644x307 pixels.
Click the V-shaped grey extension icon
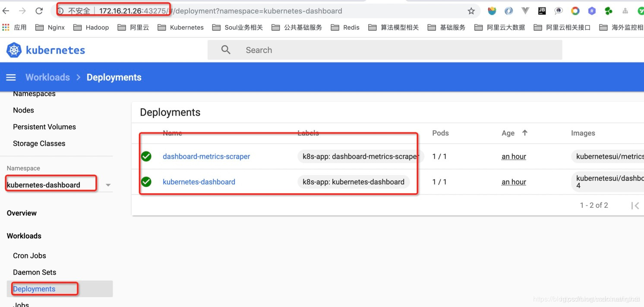525,11
